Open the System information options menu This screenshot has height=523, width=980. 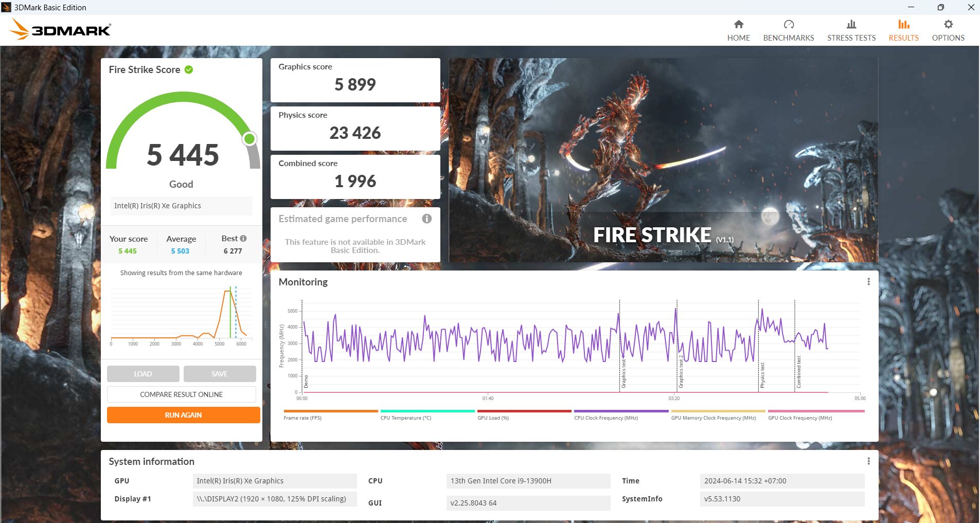coord(868,461)
